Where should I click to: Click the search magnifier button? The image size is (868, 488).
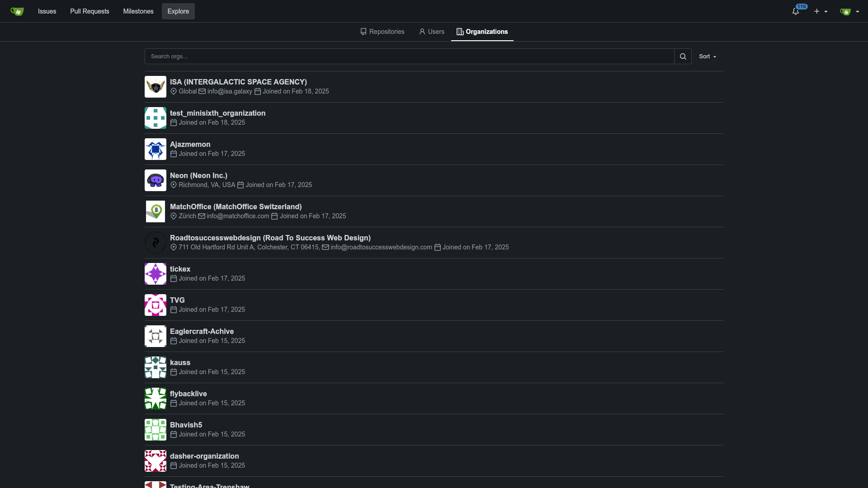coord(683,56)
